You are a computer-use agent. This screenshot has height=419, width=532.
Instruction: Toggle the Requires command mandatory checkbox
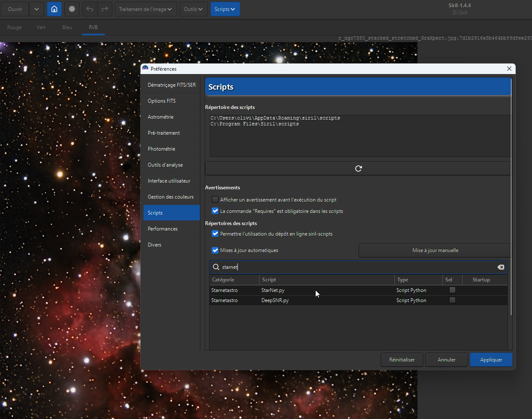pos(215,211)
